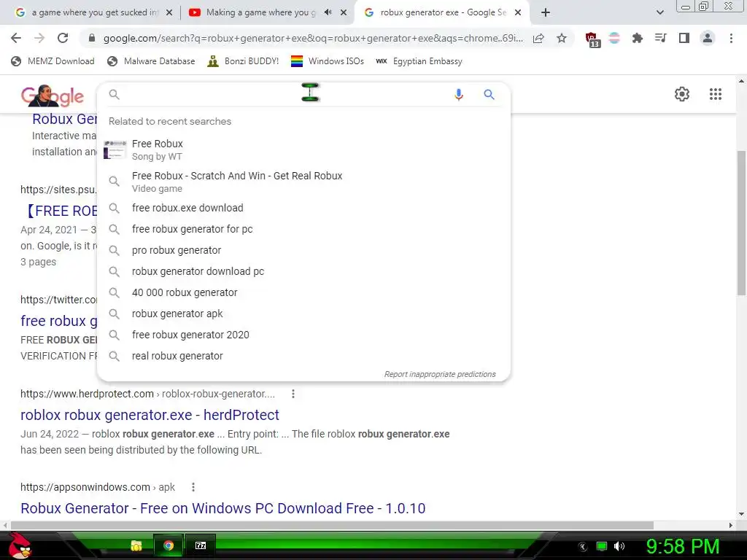Start voice search with the microphone

pyautogui.click(x=459, y=95)
